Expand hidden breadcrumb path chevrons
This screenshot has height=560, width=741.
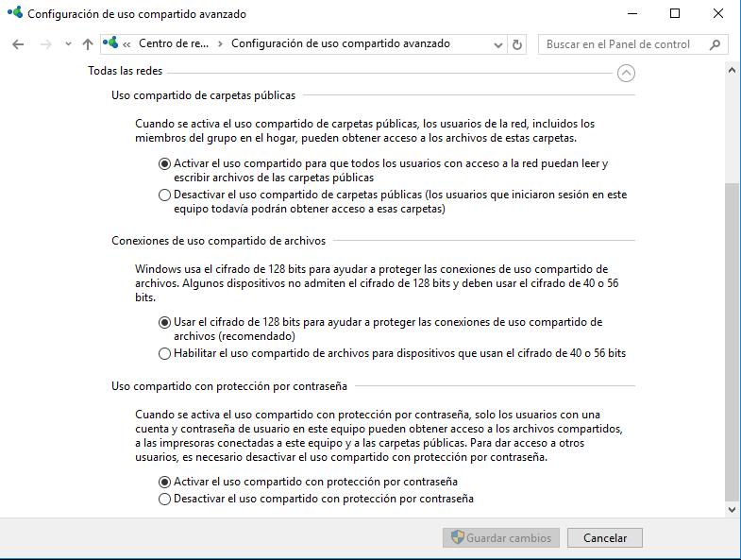(126, 44)
